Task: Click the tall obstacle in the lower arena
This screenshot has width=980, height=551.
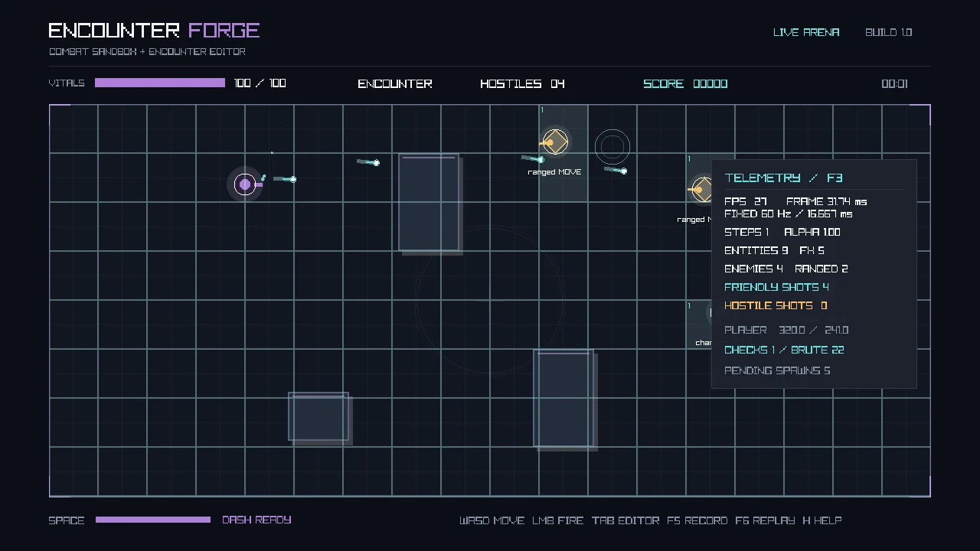Action: [x=563, y=398]
